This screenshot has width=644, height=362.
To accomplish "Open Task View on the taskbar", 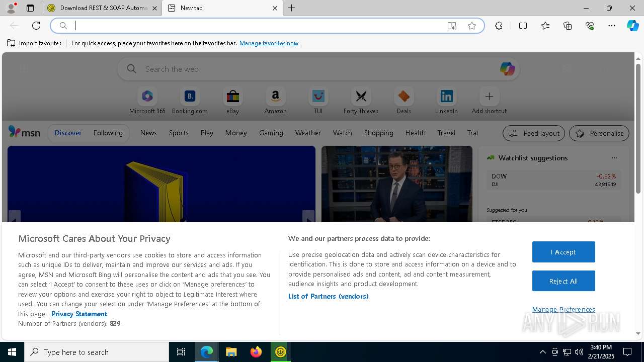I will coord(181,352).
